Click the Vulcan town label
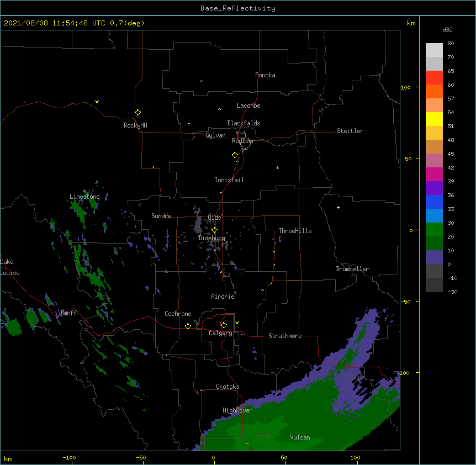The height and width of the screenshot is (465, 476). point(300,437)
